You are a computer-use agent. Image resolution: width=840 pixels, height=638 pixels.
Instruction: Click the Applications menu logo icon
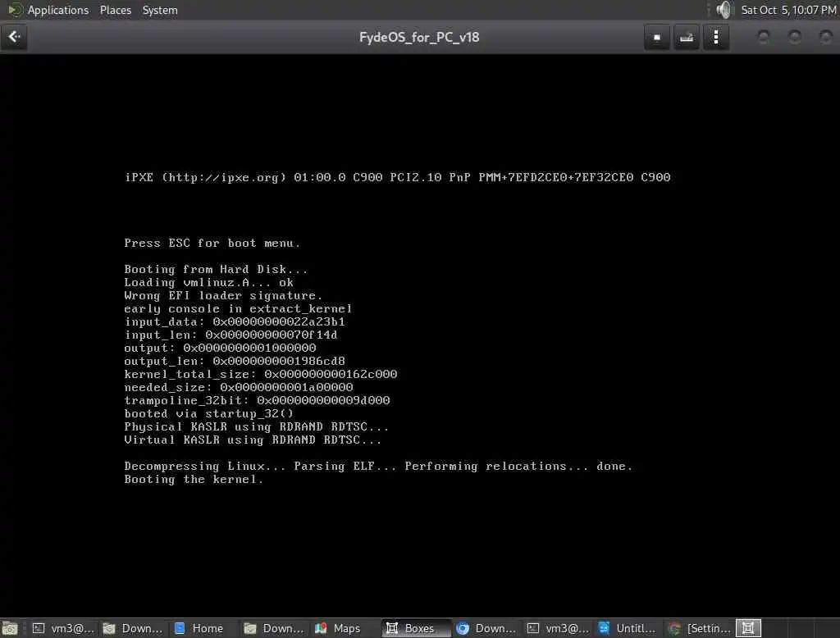click(15, 10)
